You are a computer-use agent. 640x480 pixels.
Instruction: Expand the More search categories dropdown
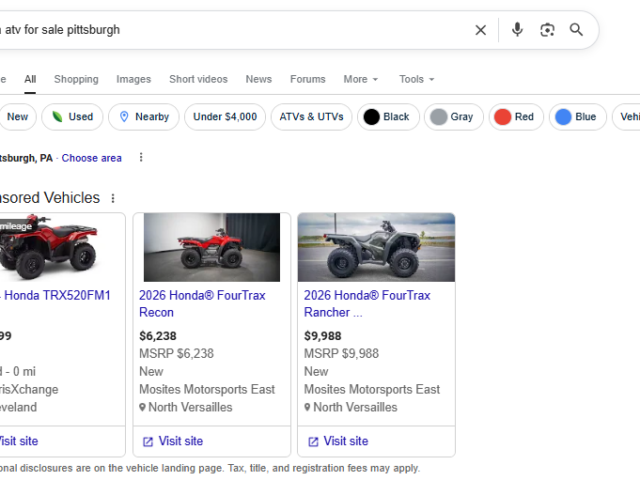click(361, 79)
